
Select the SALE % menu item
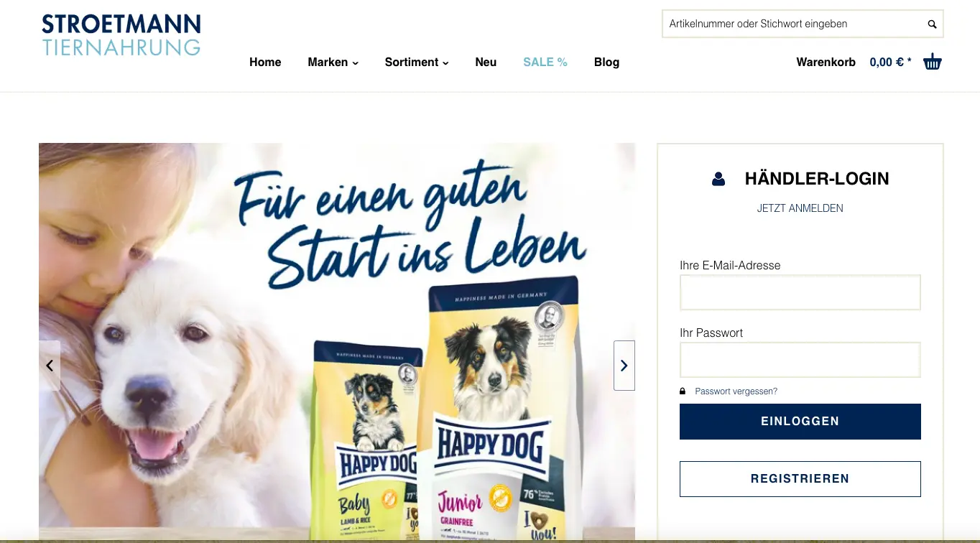tap(545, 62)
